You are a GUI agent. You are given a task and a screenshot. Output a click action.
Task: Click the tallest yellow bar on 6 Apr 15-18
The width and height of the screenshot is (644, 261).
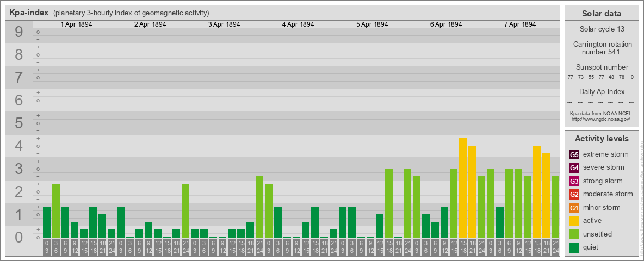[463, 188]
